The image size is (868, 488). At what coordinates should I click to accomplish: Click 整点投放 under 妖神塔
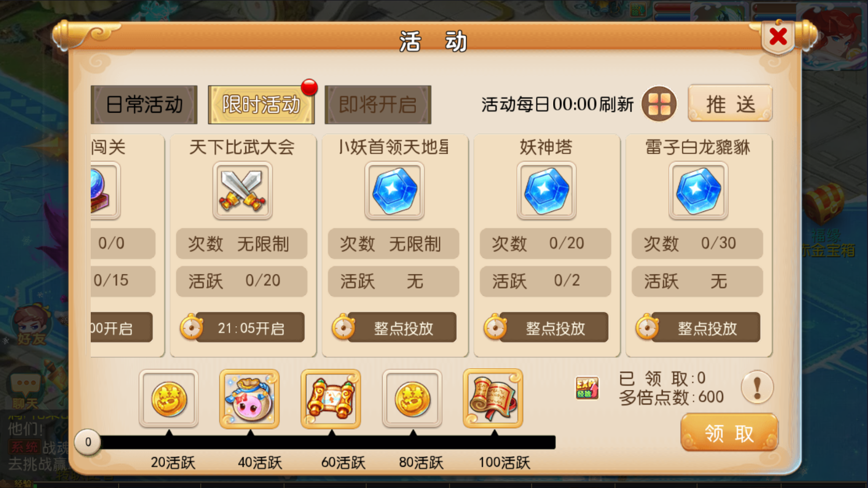[547, 327]
